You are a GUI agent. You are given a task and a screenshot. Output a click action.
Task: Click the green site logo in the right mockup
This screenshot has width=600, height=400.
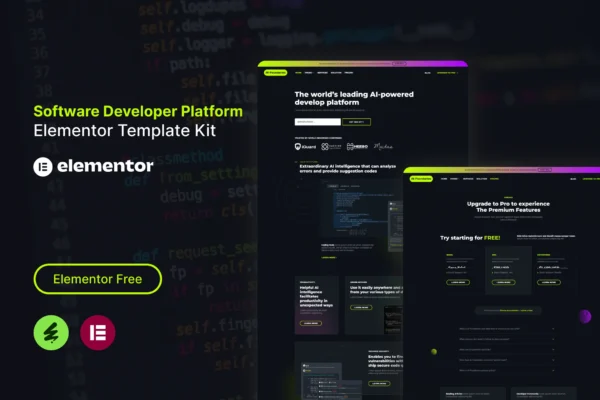421,179
